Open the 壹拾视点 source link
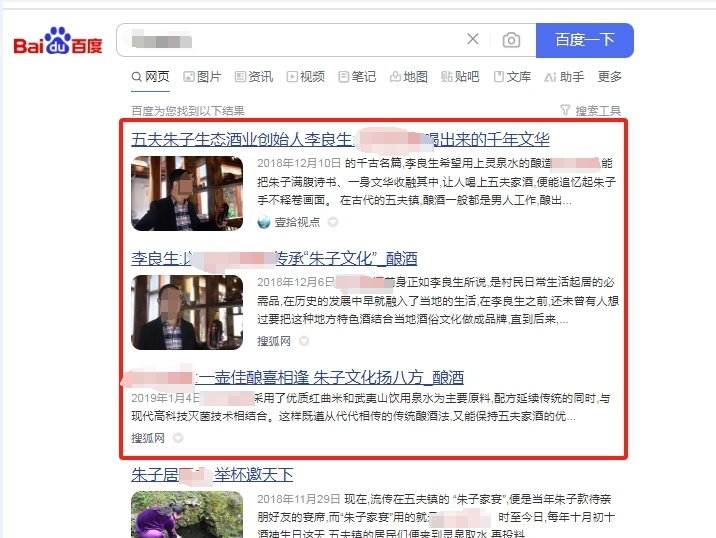Viewport: 716px width, 538px height. pyautogui.click(x=297, y=222)
